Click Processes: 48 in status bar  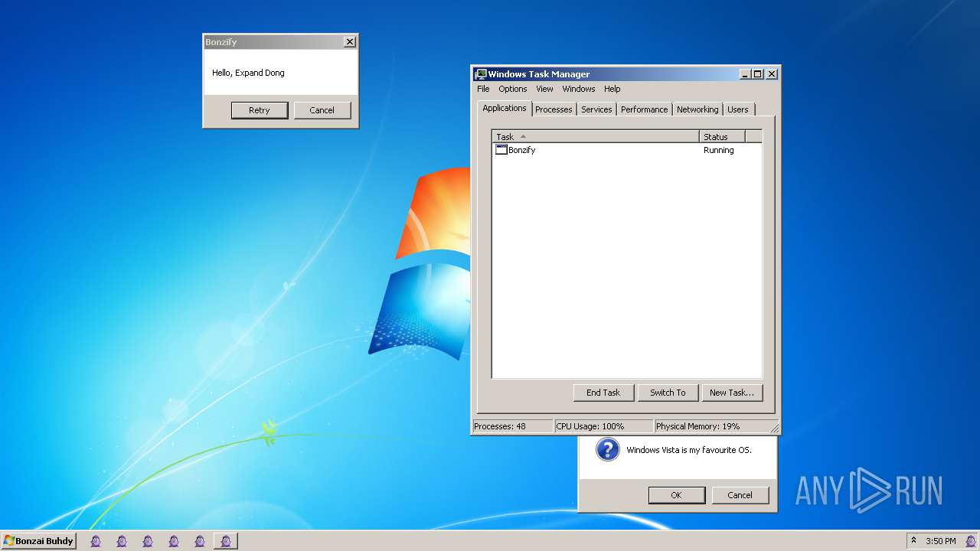pyautogui.click(x=511, y=426)
